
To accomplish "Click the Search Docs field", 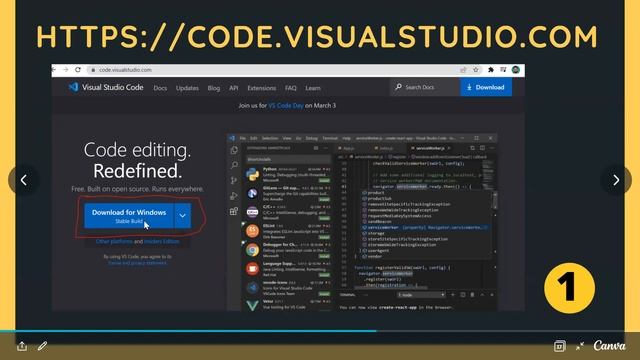I will [425, 87].
